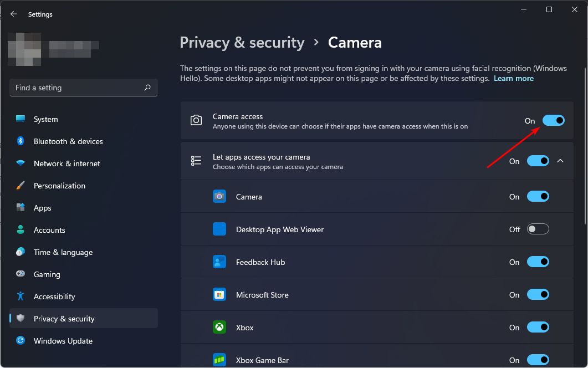Enable Desktop App Web Viewer camera toggle
This screenshot has height=368, width=588.
click(x=538, y=229)
